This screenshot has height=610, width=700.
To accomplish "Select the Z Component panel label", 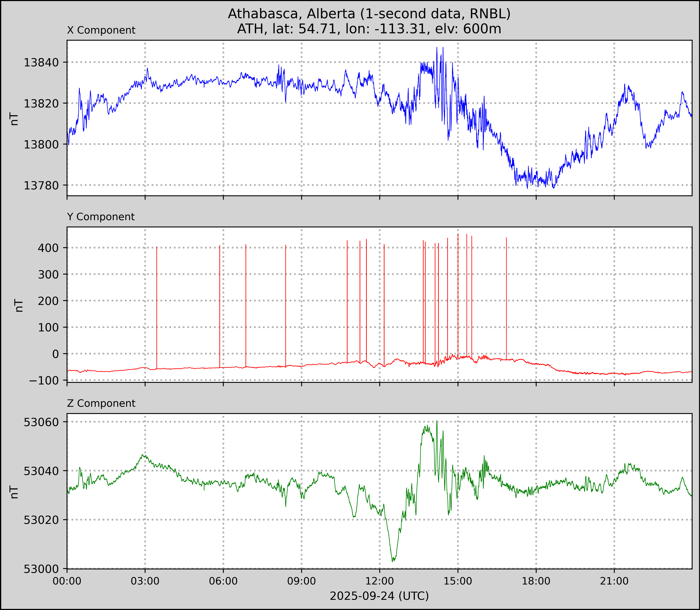I will pyautogui.click(x=101, y=403).
